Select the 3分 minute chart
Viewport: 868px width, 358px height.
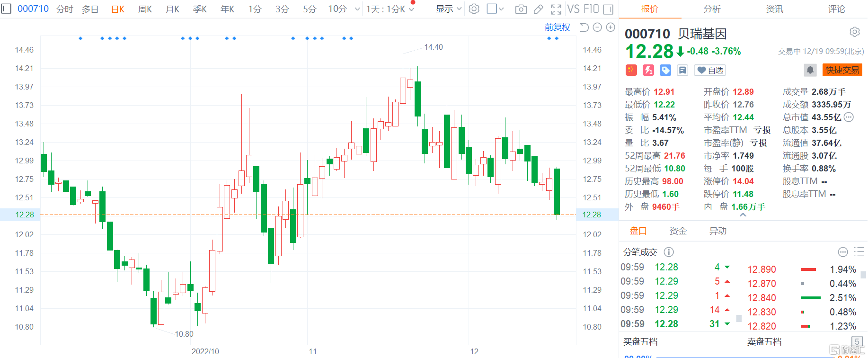point(283,9)
